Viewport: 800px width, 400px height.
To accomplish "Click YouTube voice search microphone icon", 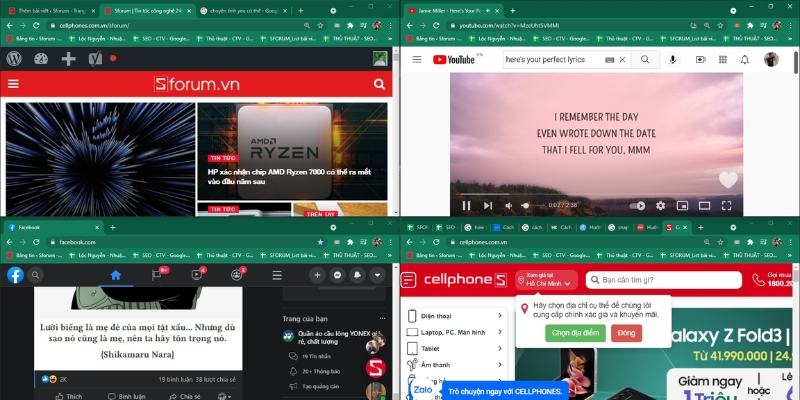I will point(672,60).
